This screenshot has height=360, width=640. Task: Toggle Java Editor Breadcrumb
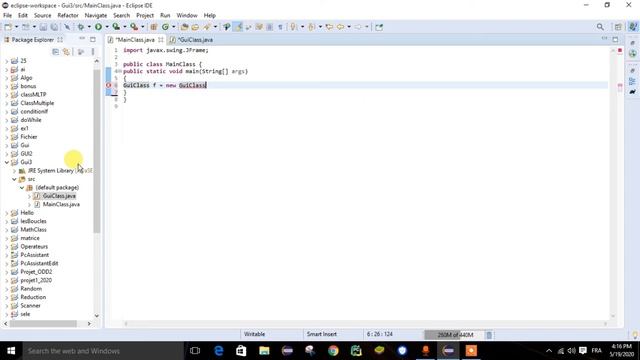[x=227, y=27]
